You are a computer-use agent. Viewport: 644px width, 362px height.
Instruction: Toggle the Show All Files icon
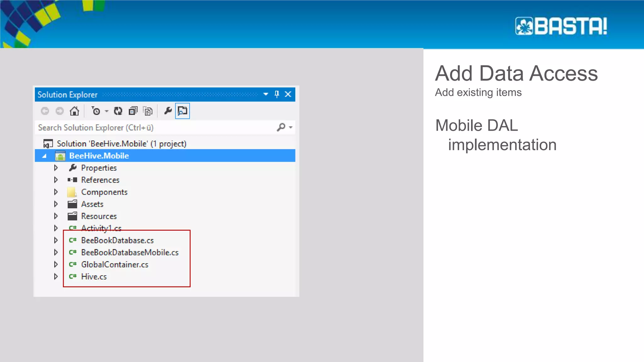(x=148, y=111)
